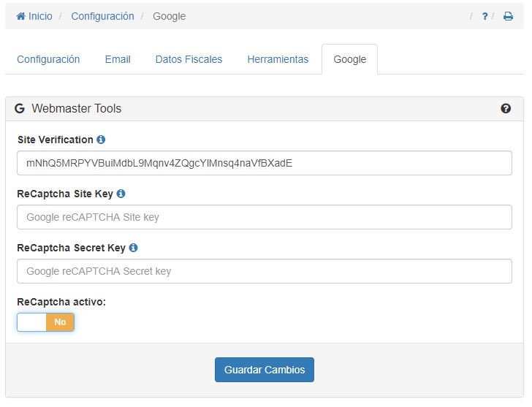Select the Datos Fiscales tab

point(189,59)
